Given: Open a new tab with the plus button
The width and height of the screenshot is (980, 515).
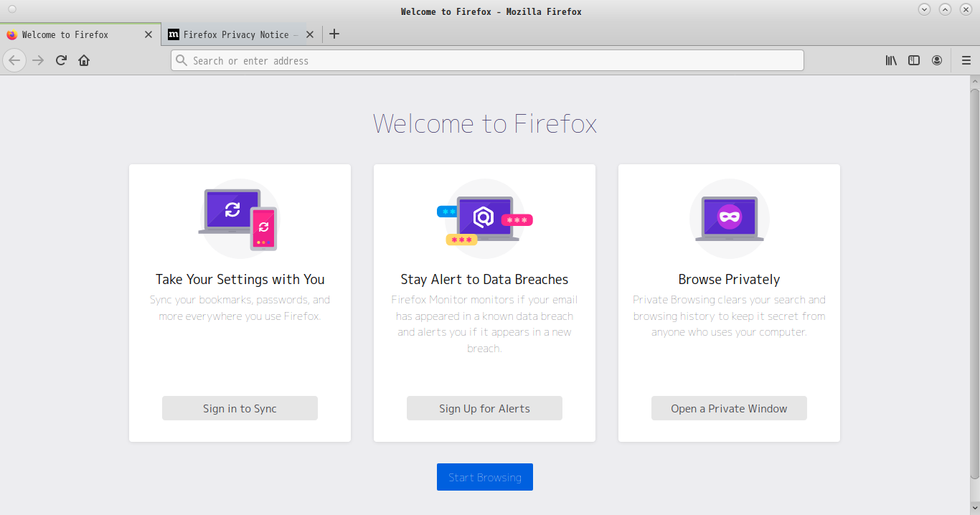Looking at the screenshot, I should point(334,34).
